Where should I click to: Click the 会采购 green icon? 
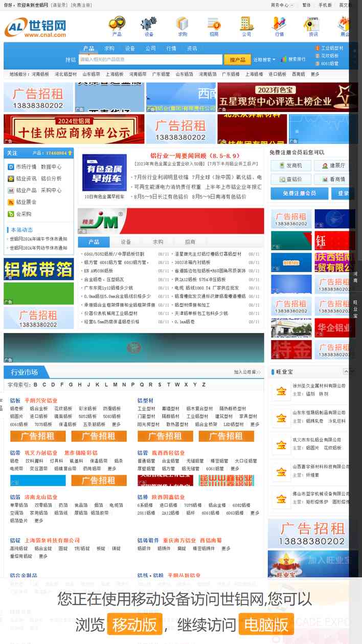pos(11,214)
